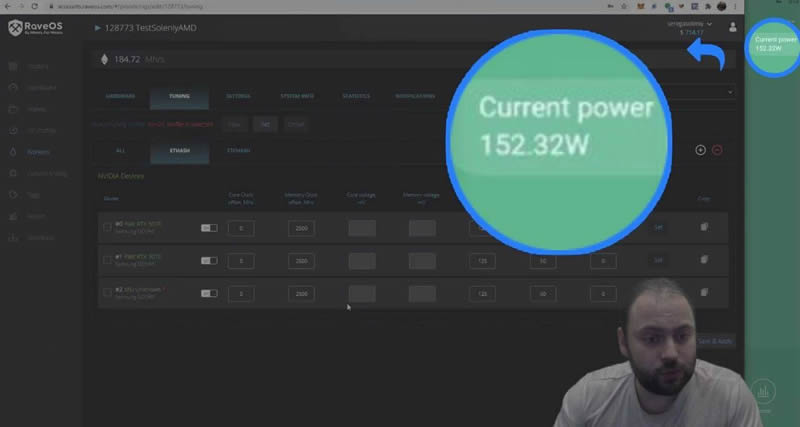Open Activities via its sidebar icon

click(x=13, y=131)
